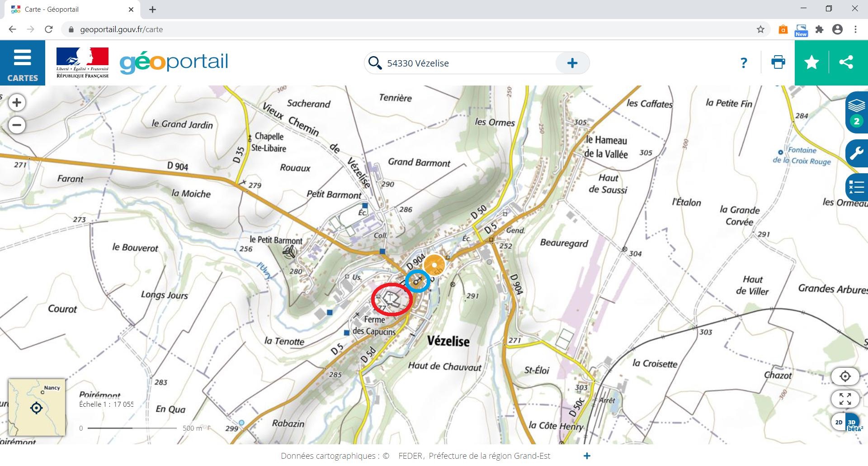
Task: Click the blue New extension icon
Action: [x=801, y=30]
